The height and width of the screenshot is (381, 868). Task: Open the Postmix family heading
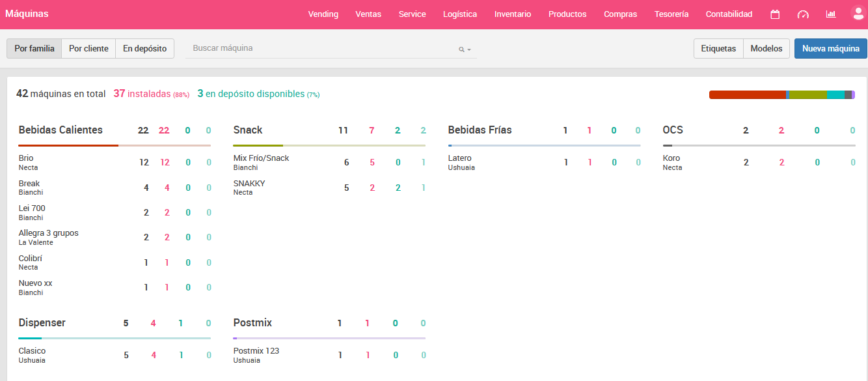pyautogui.click(x=252, y=323)
